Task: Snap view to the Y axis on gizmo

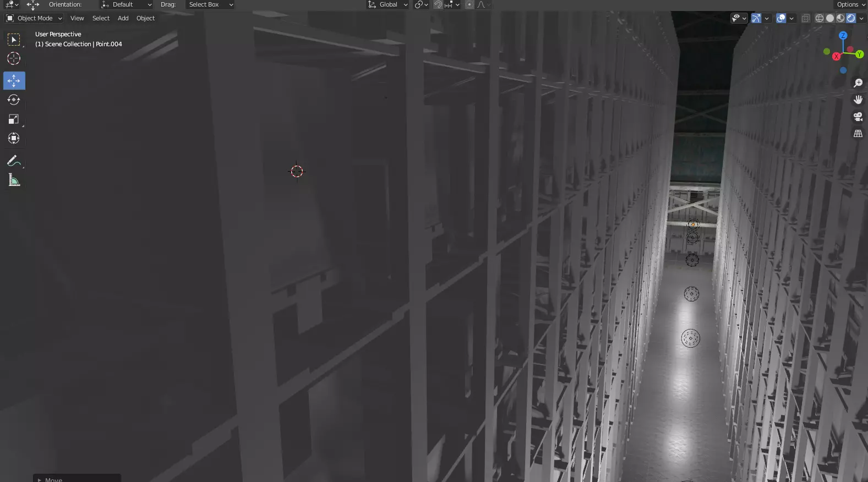Action: pos(859,54)
